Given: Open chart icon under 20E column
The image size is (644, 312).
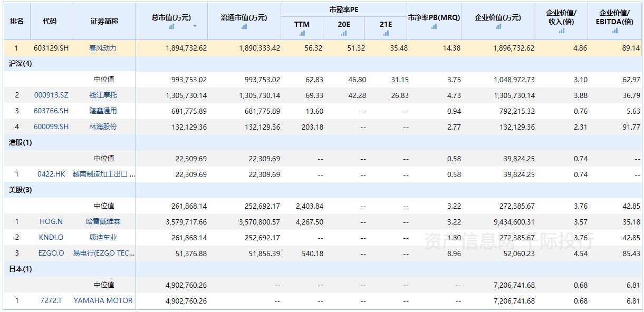Looking at the screenshot, I should (344, 33).
